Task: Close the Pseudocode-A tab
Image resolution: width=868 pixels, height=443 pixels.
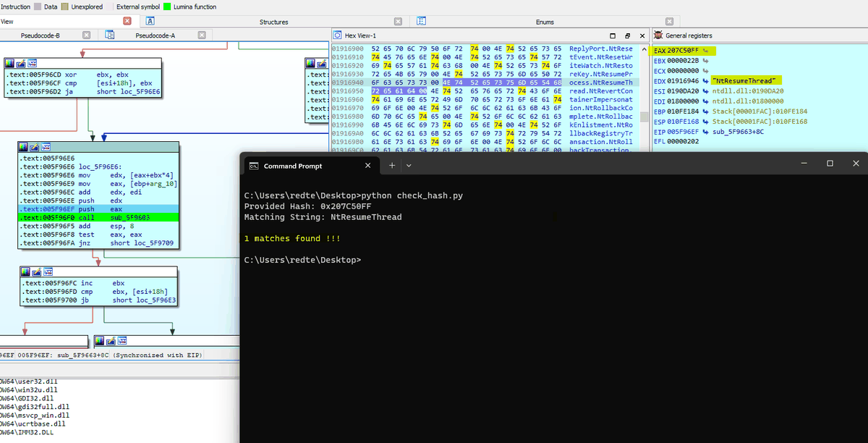Action: (x=200, y=35)
